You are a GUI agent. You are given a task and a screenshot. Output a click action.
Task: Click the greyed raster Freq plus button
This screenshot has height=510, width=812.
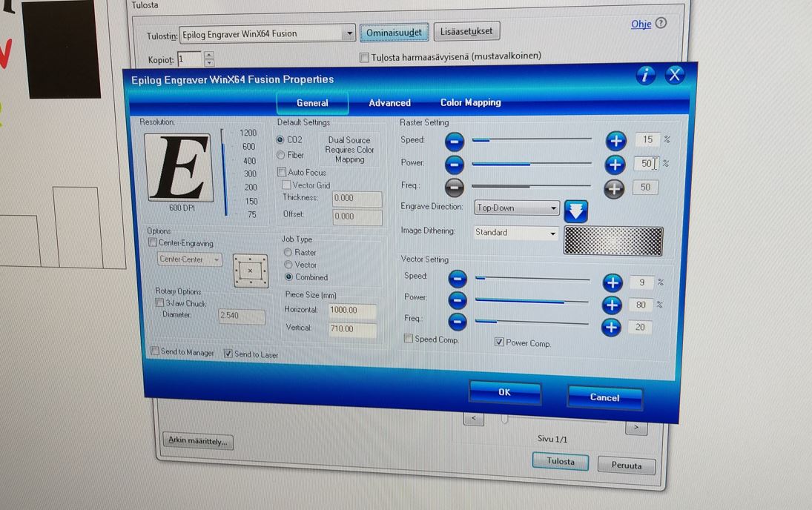pos(614,189)
